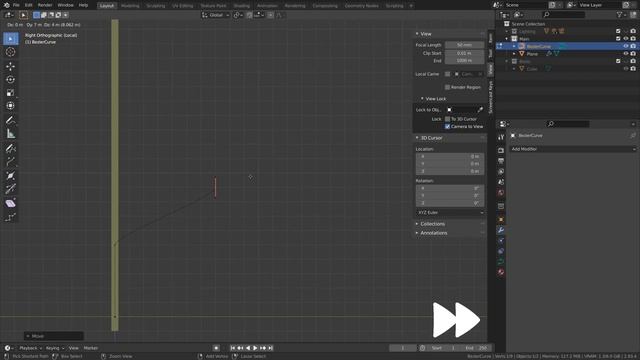Collapse the View panel in sidebar
The image size is (640, 360).
point(417,34)
